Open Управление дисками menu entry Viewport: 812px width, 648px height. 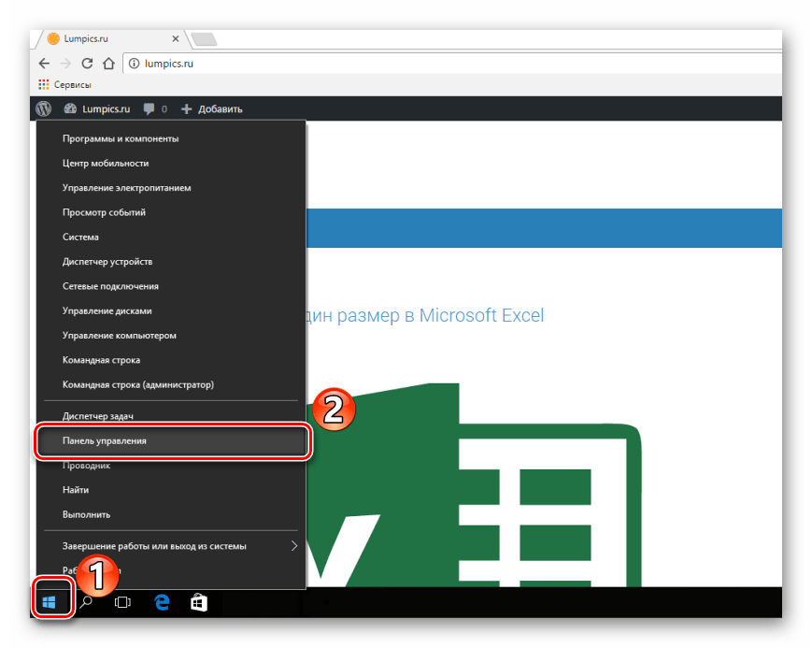107,310
